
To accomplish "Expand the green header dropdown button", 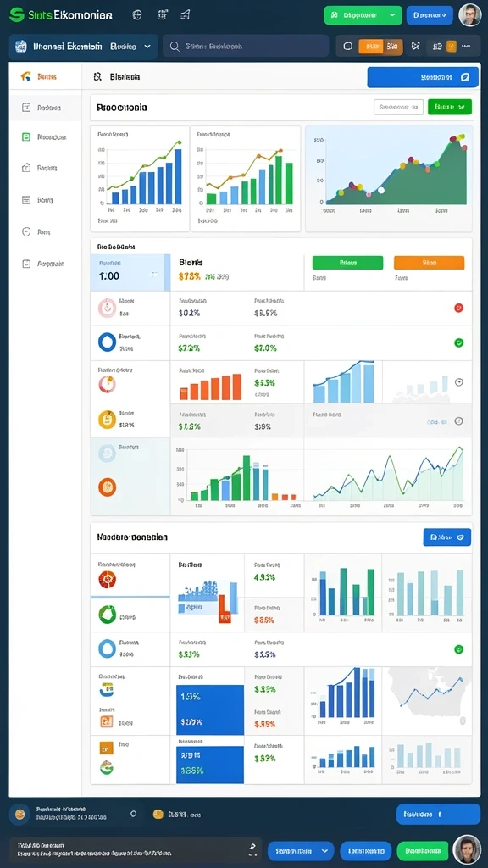I will (x=363, y=15).
